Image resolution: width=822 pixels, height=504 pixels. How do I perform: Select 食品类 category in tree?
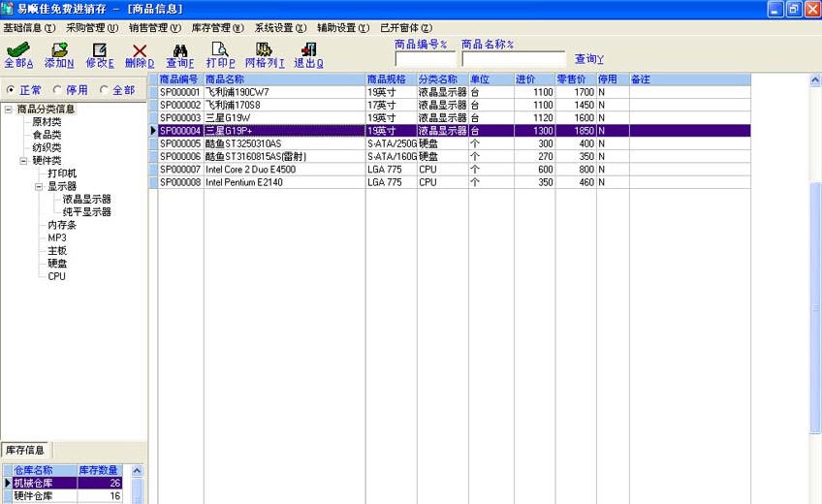pyautogui.click(x=47, y=135)
